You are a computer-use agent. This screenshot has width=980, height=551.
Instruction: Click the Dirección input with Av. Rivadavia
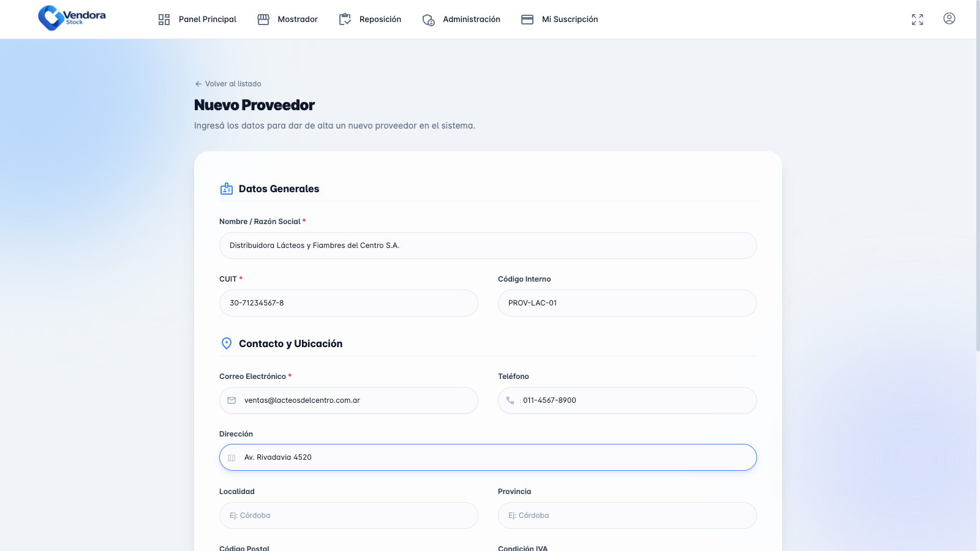488,457
